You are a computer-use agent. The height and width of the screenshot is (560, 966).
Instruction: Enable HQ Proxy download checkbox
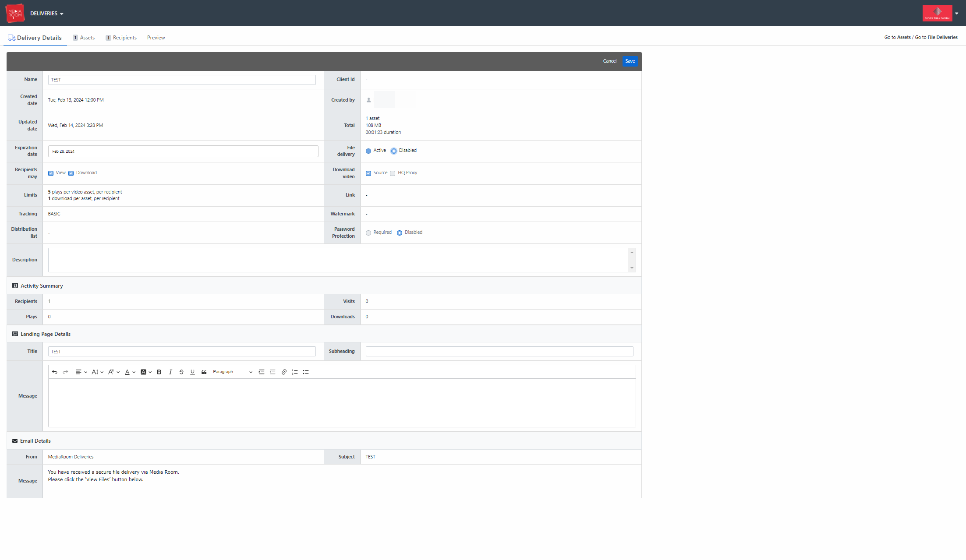(393, 173)
